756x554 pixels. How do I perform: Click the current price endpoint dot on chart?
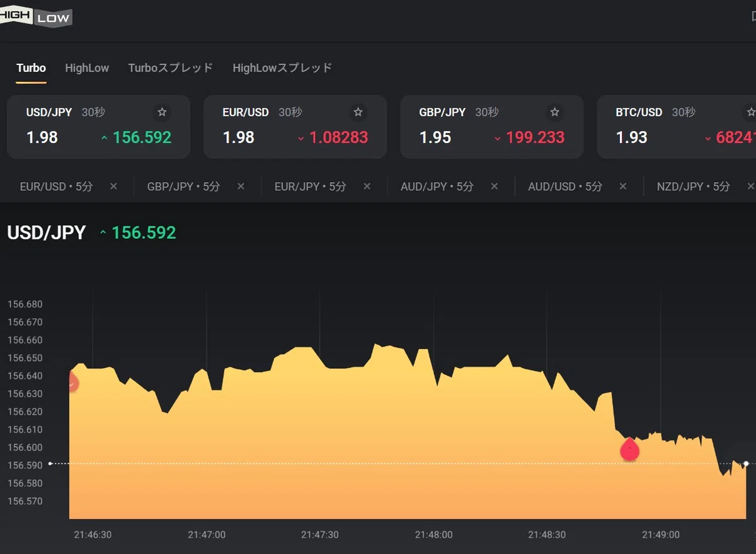(746, 464)
